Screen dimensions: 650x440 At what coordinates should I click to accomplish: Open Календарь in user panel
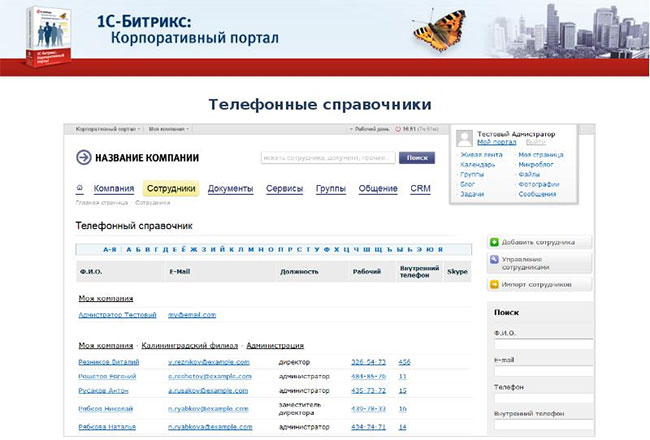point(478,164)
